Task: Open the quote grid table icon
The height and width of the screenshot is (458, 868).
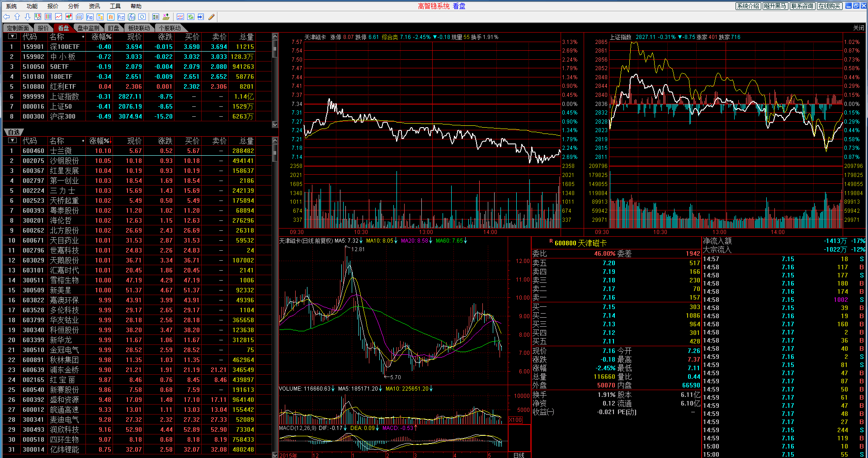Action: [48, 17]
